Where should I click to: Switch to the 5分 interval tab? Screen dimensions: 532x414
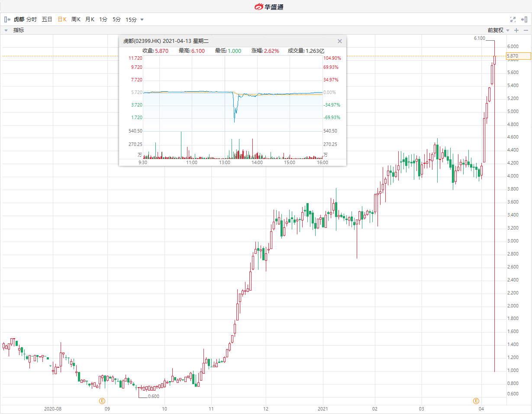click(x=116, y=19)
